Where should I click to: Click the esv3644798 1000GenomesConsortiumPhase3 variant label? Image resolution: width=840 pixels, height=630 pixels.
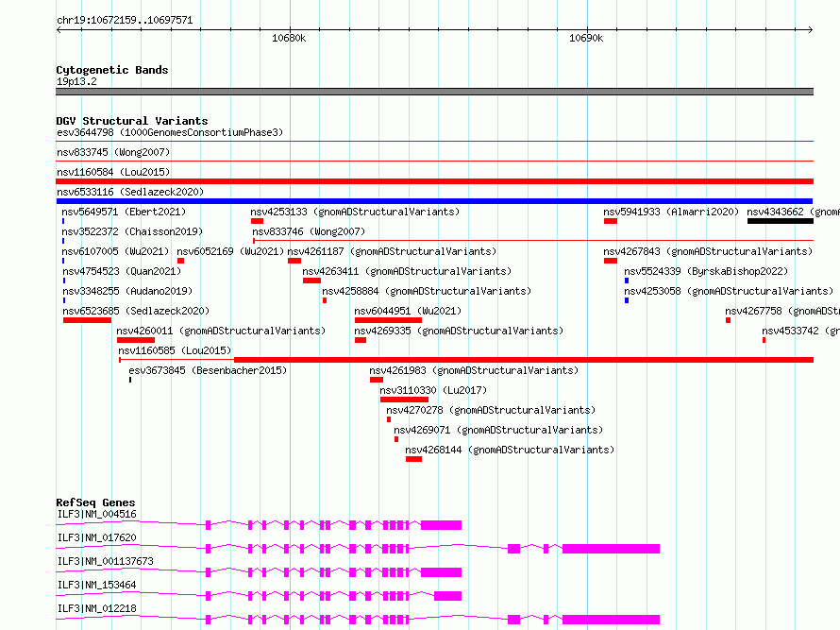(170, 132)
